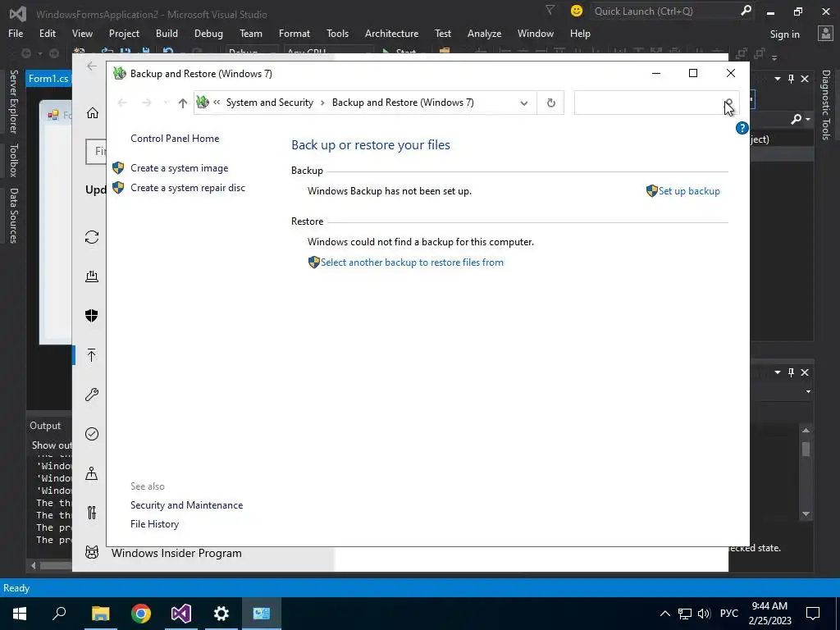Screen dimensions: 840x630
Task: Expand breadcrumb chevron before System and Security
Action: point(217,103)
